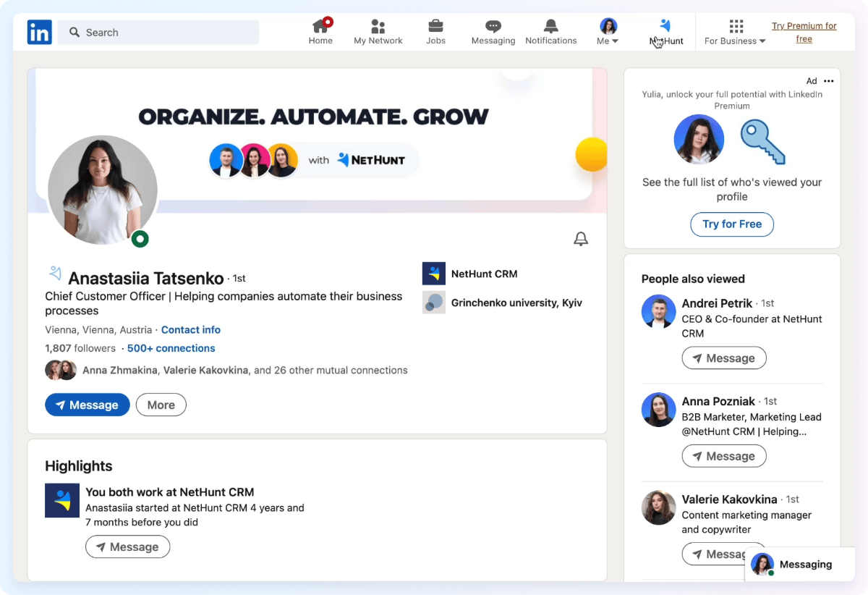Open the 500+ connections link
Screen dimensions: 868x595
pos(171,348)
